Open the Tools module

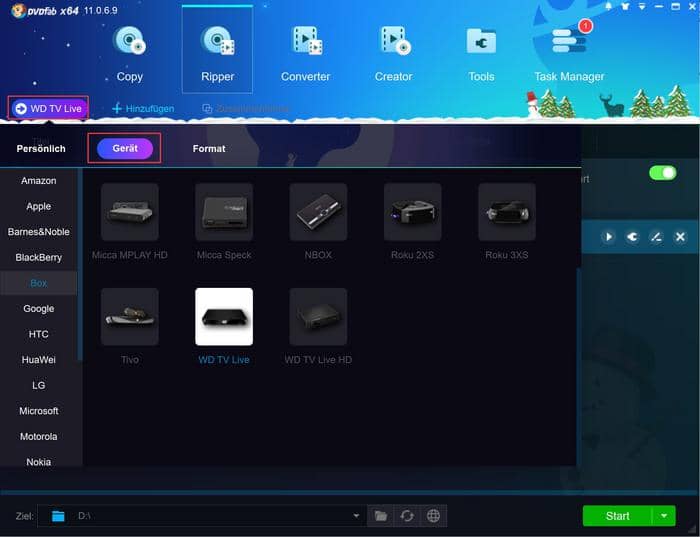click(481, 54)
